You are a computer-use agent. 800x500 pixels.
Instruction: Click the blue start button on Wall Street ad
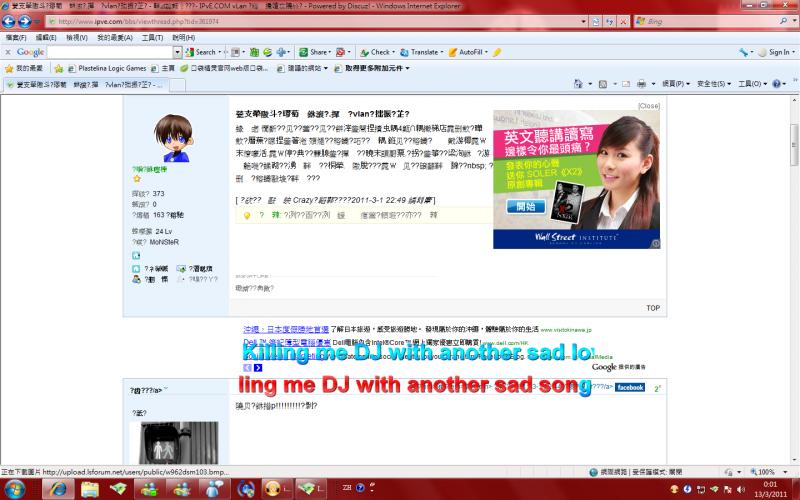[526, 206]
